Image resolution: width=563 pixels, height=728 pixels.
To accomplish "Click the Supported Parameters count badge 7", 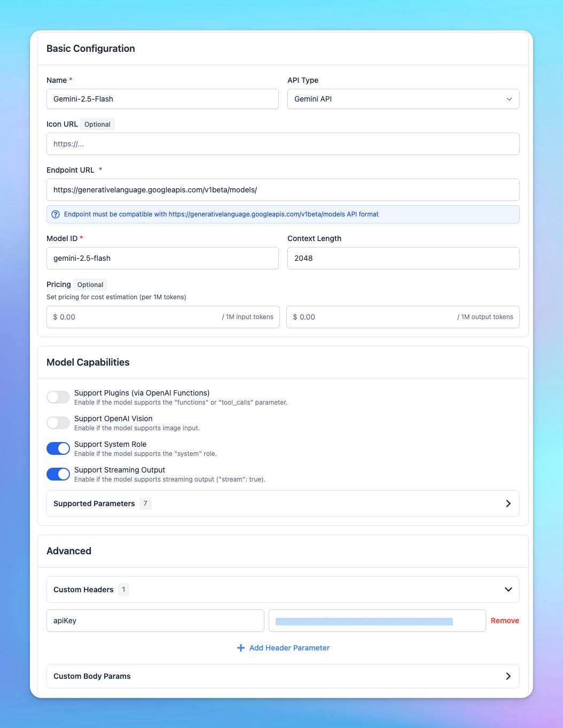I will (145, 504).
